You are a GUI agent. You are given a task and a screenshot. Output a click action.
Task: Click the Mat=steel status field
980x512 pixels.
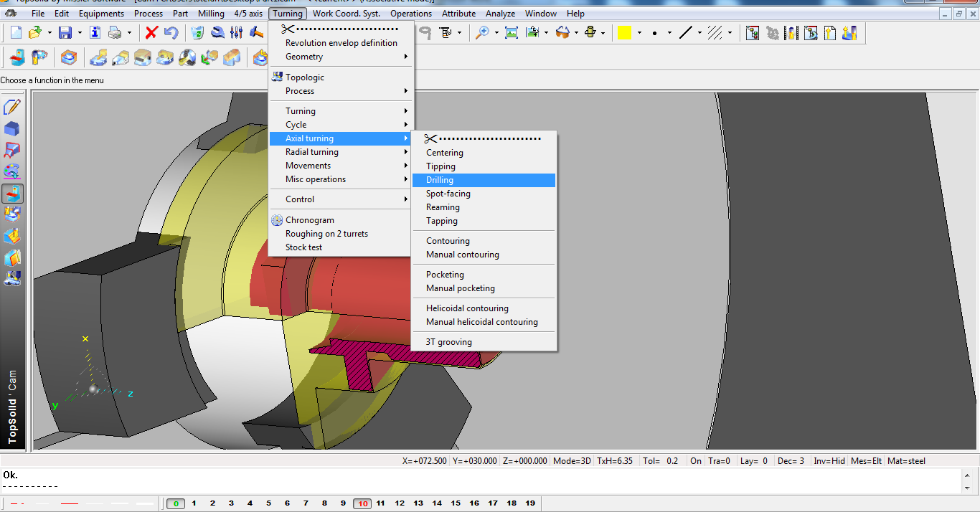point(907,461)
